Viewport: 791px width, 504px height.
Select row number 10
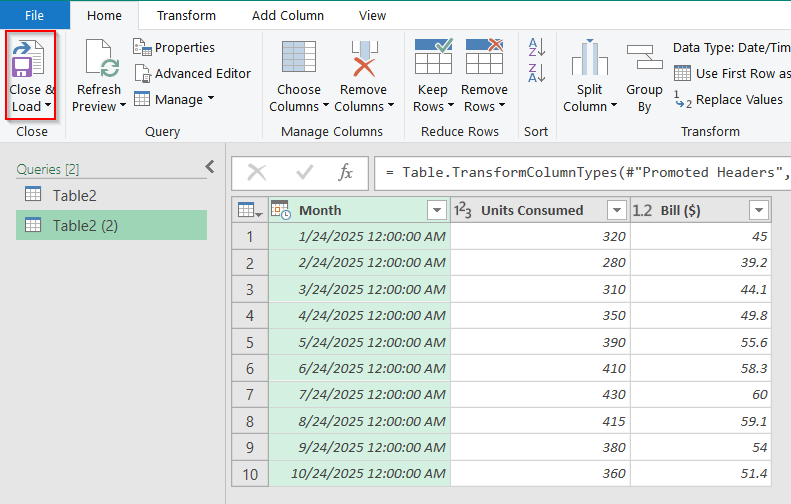coord(250,474)
